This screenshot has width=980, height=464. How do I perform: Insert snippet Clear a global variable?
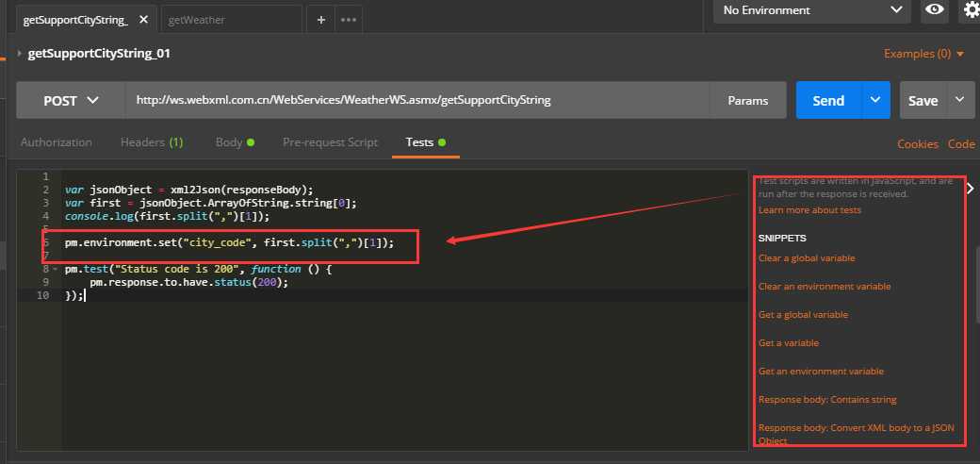coord(807,257)
